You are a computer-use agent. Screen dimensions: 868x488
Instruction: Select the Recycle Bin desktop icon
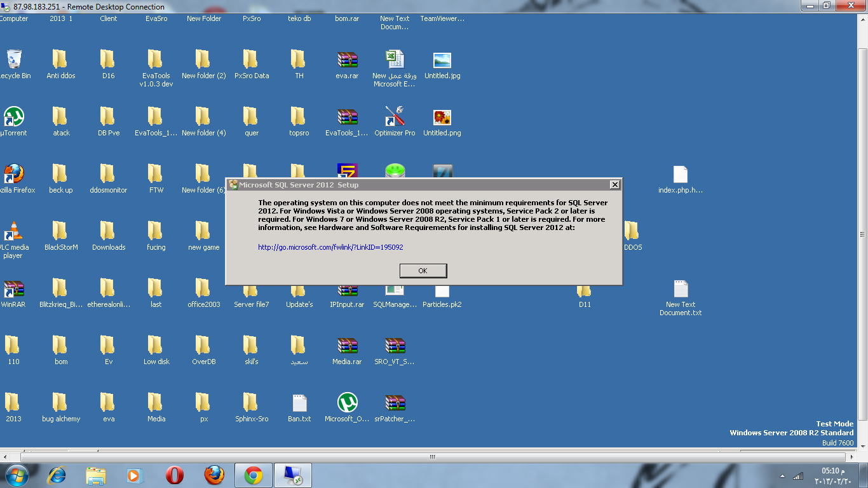(x=13, y=65)
